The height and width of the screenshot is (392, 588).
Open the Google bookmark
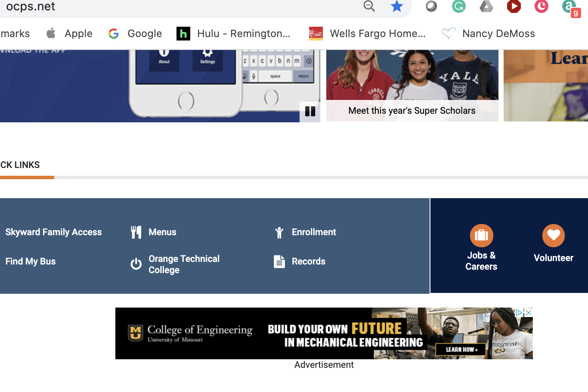click(x=135, y=34)
